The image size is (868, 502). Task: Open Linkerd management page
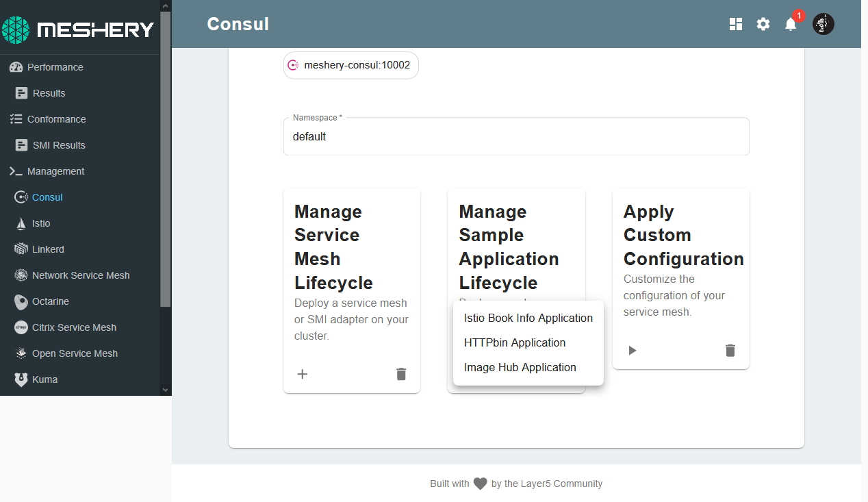click(x=48, y=249)
